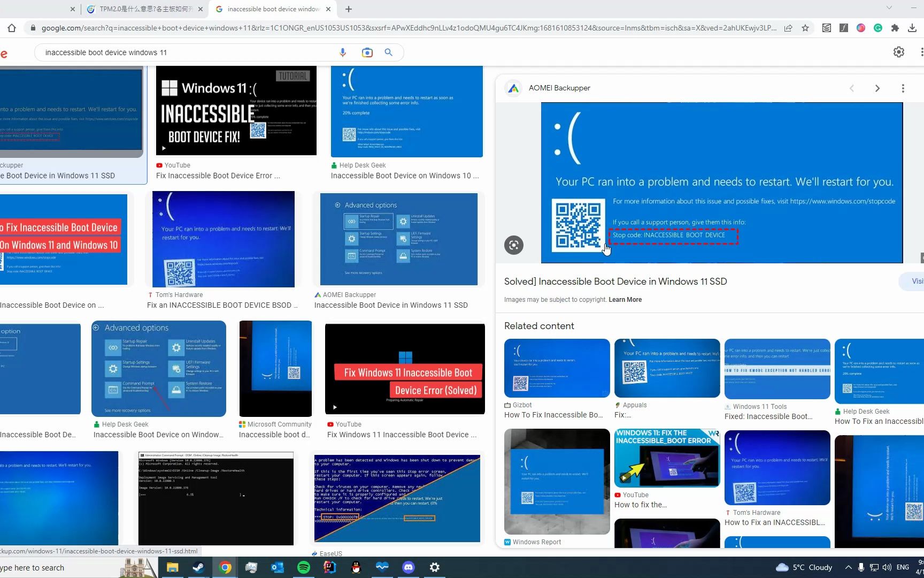
Task: Open Fix Windows 11 Inaccessible Boot video thumbnail
Action: 405,369
